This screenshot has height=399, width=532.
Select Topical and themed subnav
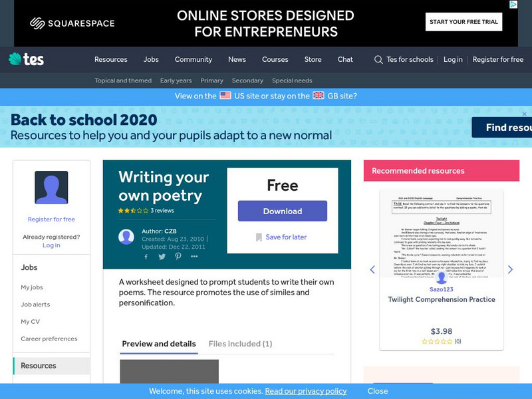[123, 80]
